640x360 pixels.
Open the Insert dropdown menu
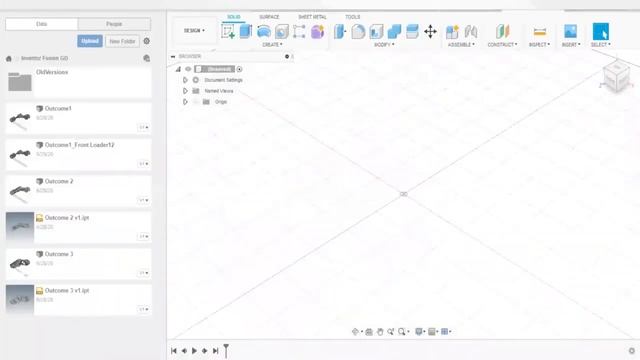pyautogui.click(x=571, y=44)
